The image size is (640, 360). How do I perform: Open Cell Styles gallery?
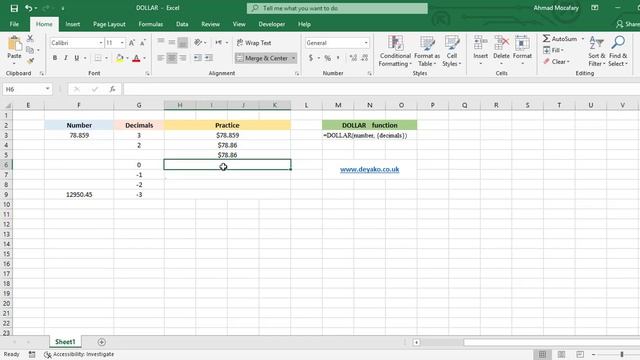pos(452,51)
